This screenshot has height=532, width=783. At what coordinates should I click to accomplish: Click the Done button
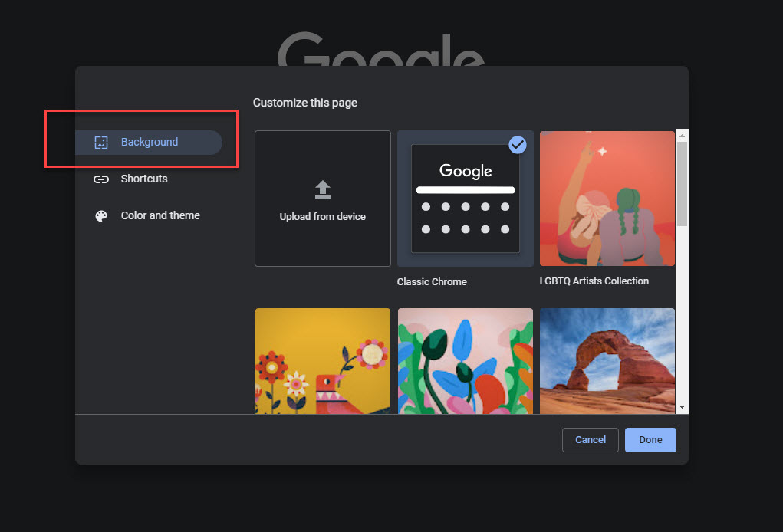click(x=650, y=439)
